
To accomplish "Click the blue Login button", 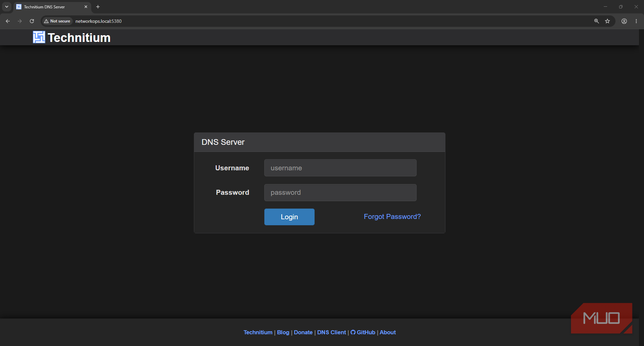I will coord(289,217).
